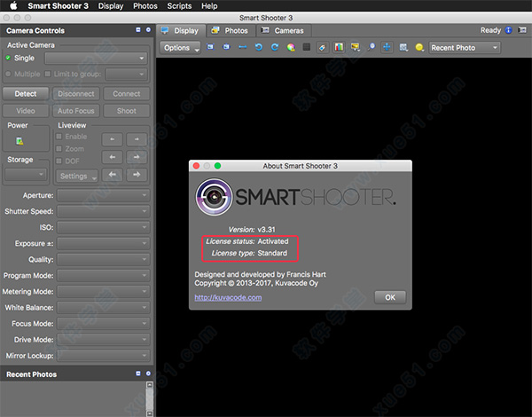Open the Photos menu in menu bar
Image resolution: width=532 pixels, height=417 pixels.
click(x=145, y=6)
